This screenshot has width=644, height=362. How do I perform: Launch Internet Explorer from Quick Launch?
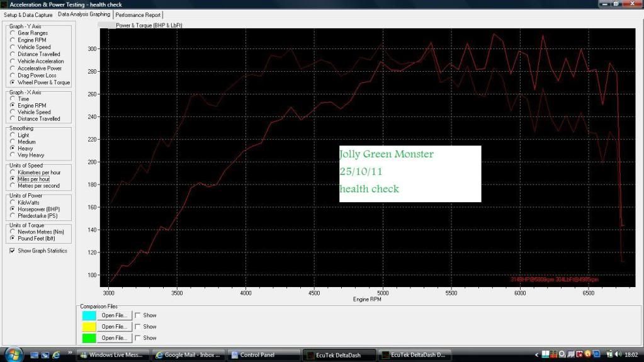(56, 355)
